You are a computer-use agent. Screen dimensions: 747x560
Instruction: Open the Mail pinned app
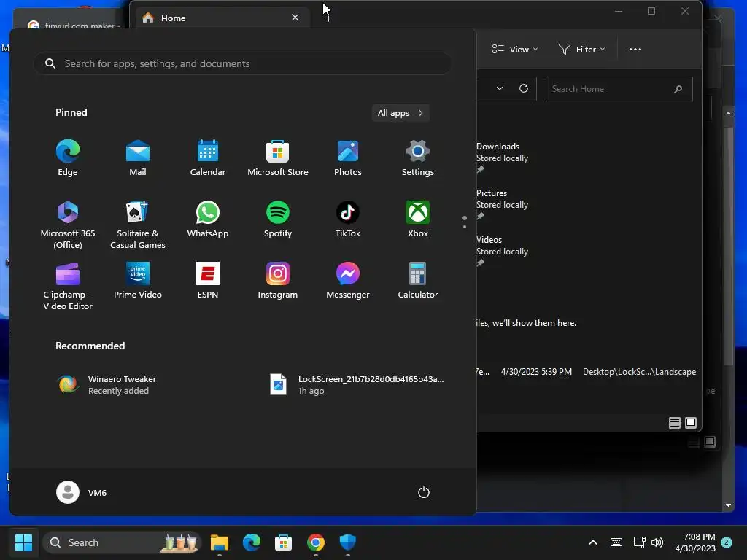tap(138, 158)
